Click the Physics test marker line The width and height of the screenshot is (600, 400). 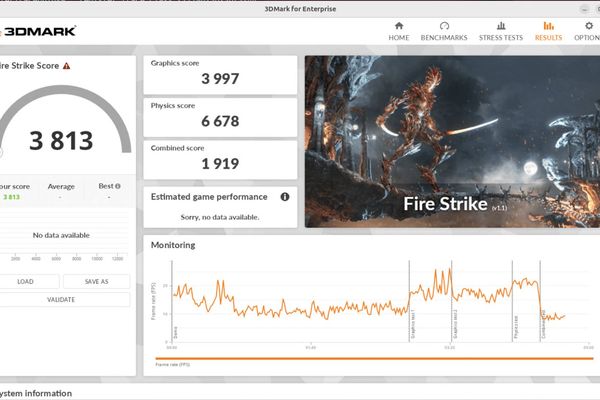[x=512, y=301]
